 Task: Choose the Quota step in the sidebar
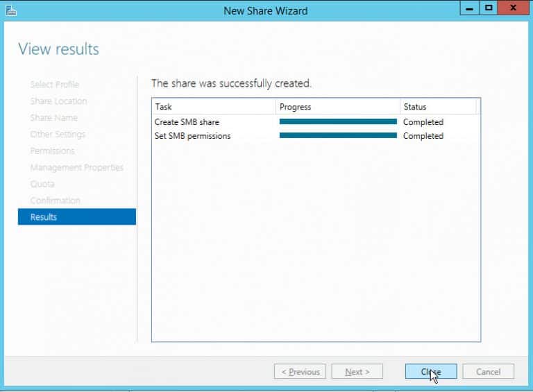pyautogui.click(x=42, y=184)
